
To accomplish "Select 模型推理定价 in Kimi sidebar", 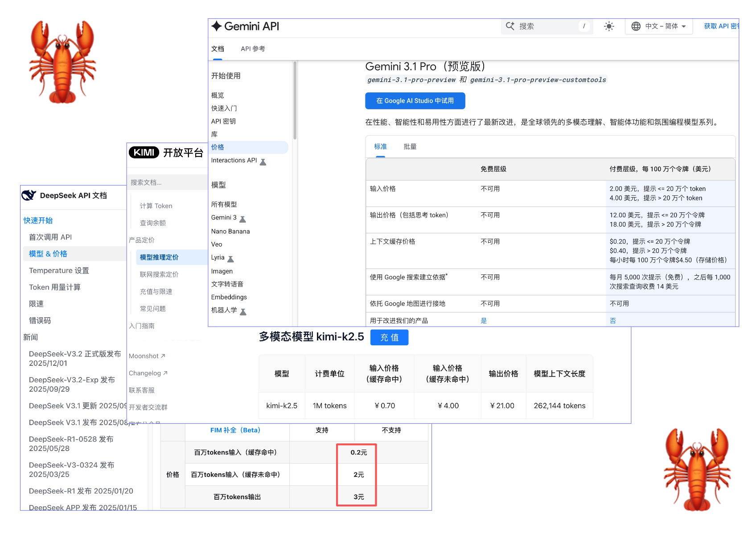I will [159, 257].
